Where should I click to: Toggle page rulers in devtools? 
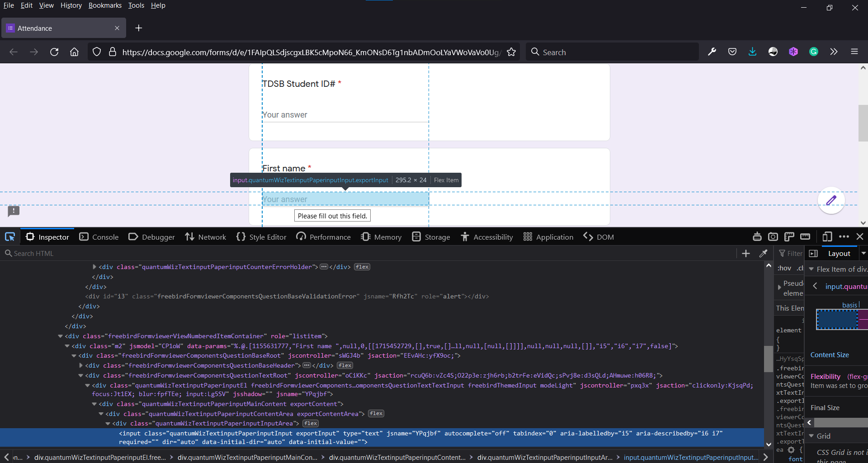click(789, 236)
